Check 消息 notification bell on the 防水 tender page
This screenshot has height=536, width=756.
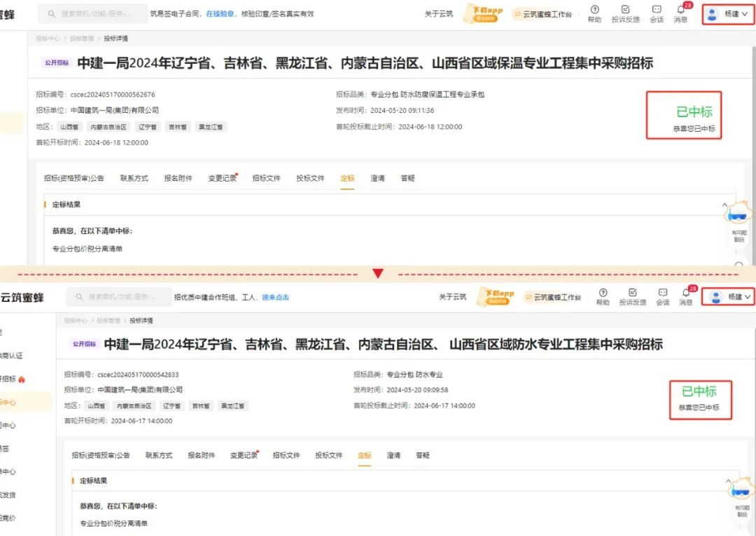[686, 294]
